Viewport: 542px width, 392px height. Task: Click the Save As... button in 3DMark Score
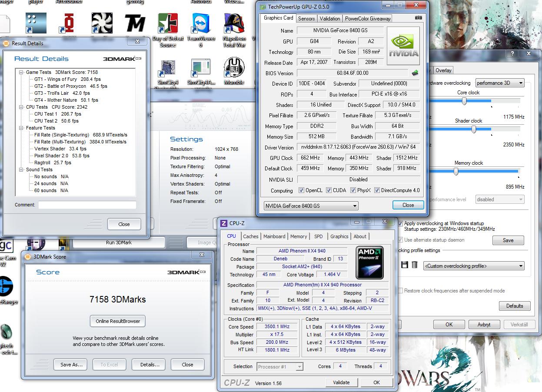pyautogui.click(x=71, y=365)
